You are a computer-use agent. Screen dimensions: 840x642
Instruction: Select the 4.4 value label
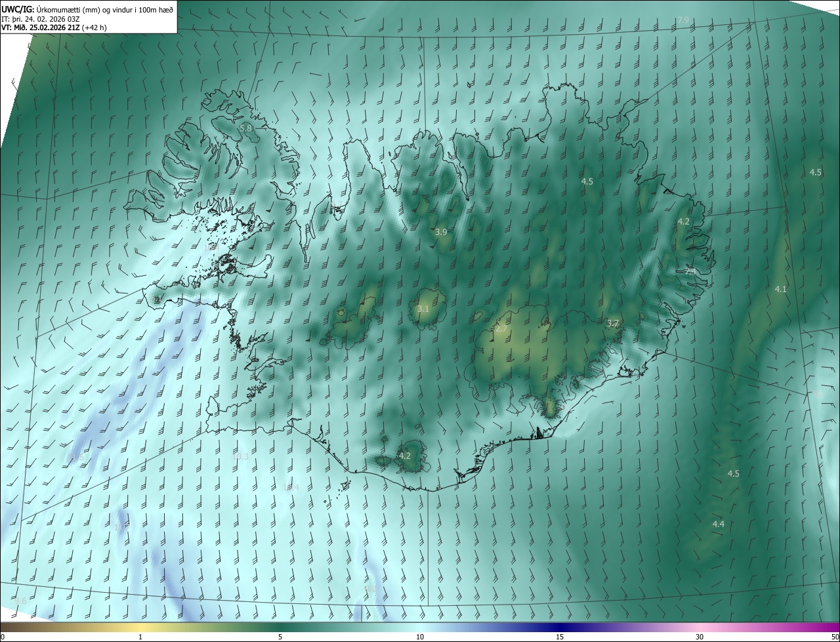pos(719,524)
